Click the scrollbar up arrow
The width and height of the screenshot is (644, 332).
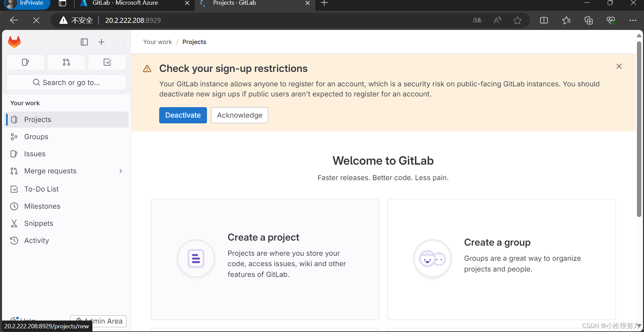[639, 35]
